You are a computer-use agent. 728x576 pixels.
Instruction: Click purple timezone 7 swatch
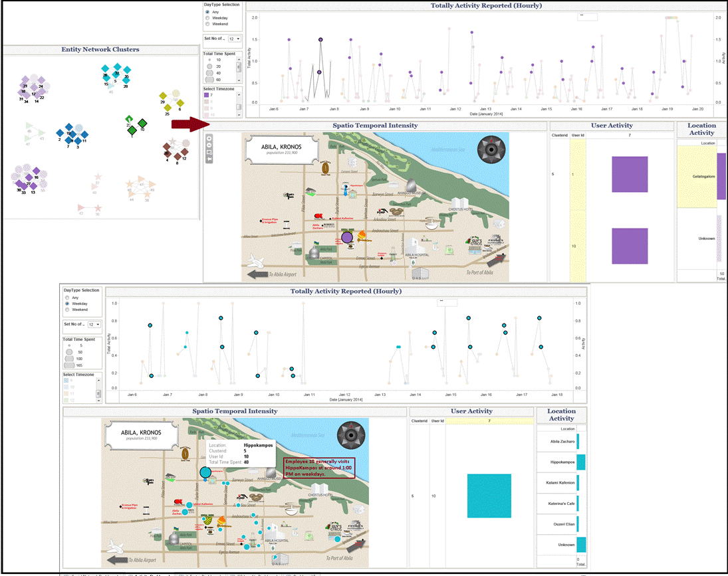click(x=207, y=95)
